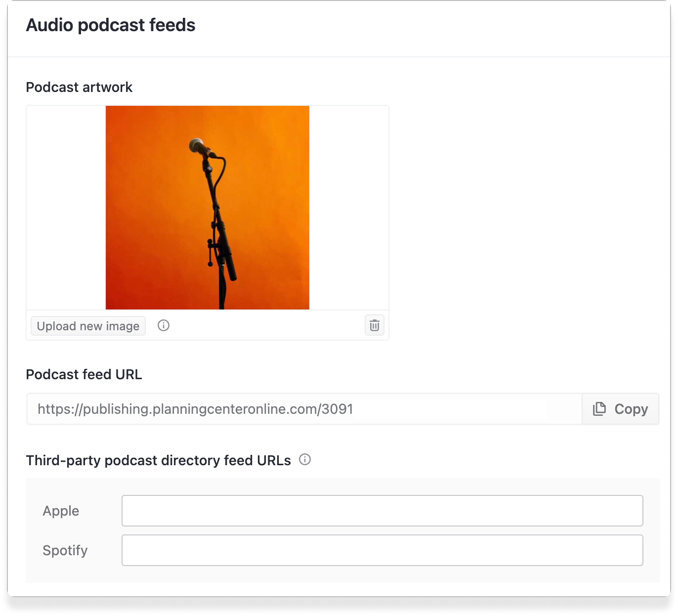
Task: Select the delete artwork trash can control
Action: (x=374, y=325)
